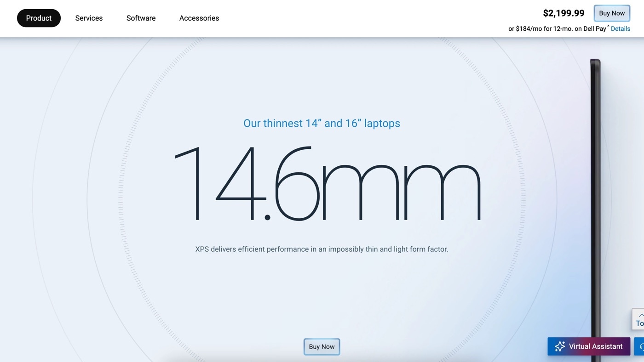Click the 14.6mm headline text

point(328,183)
